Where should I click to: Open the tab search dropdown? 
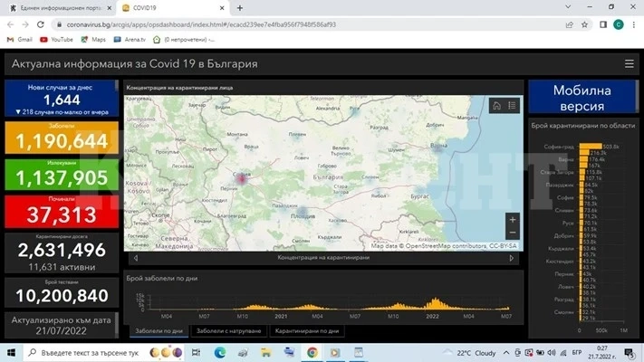click(568, 7)
